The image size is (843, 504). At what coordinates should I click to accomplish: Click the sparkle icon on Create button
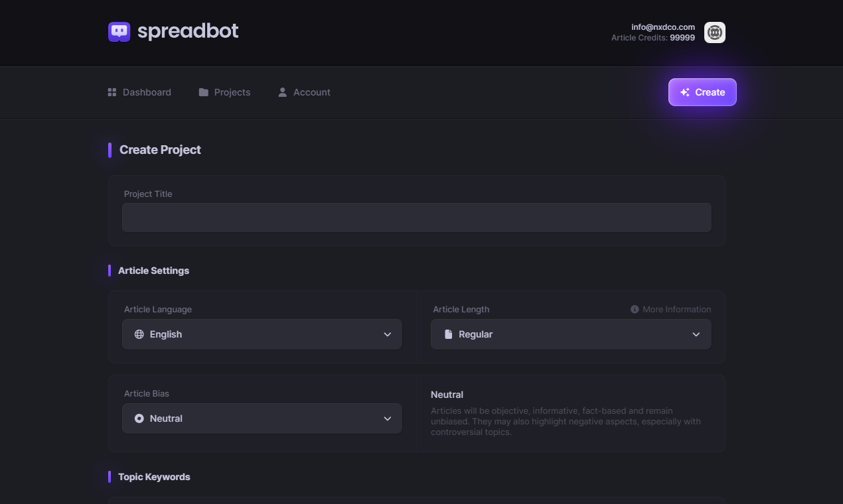point(685,92)
